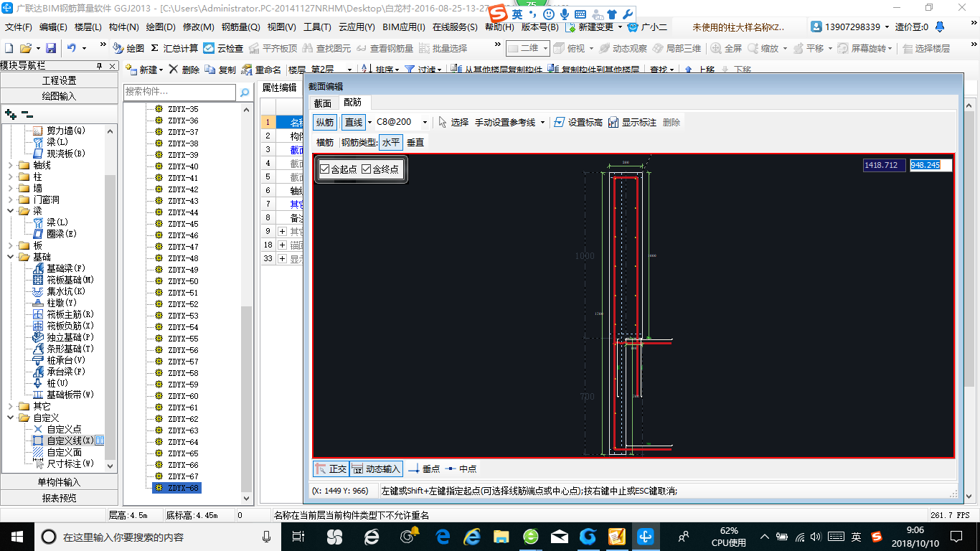Select 水平 horizontal rebar type
This screenshot has width=980, height=551.
pos(391,143)
